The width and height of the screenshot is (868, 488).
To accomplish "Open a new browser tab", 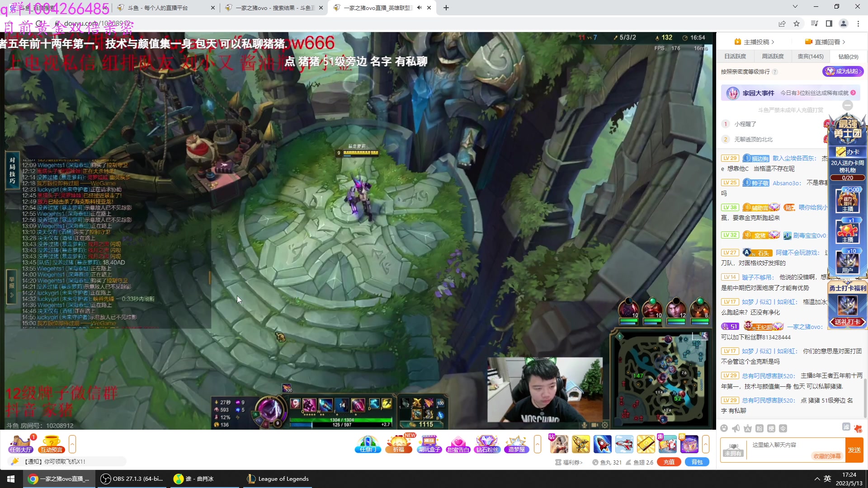I will tap(446, 8).
